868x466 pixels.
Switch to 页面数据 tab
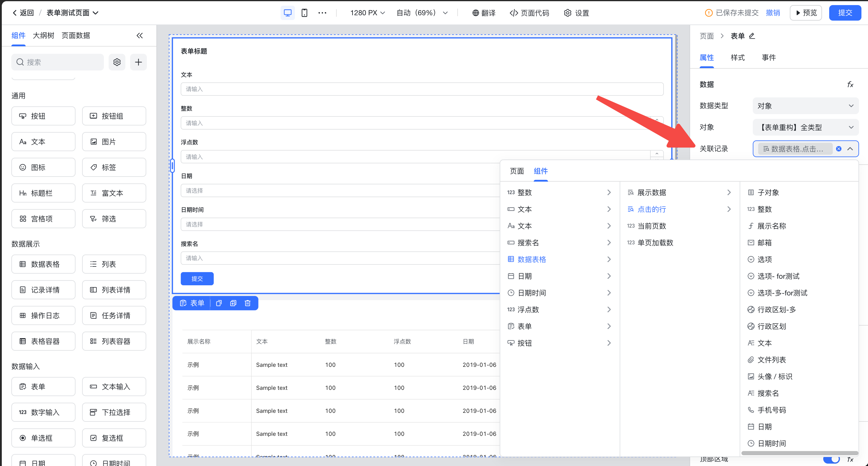coord(76,36)
